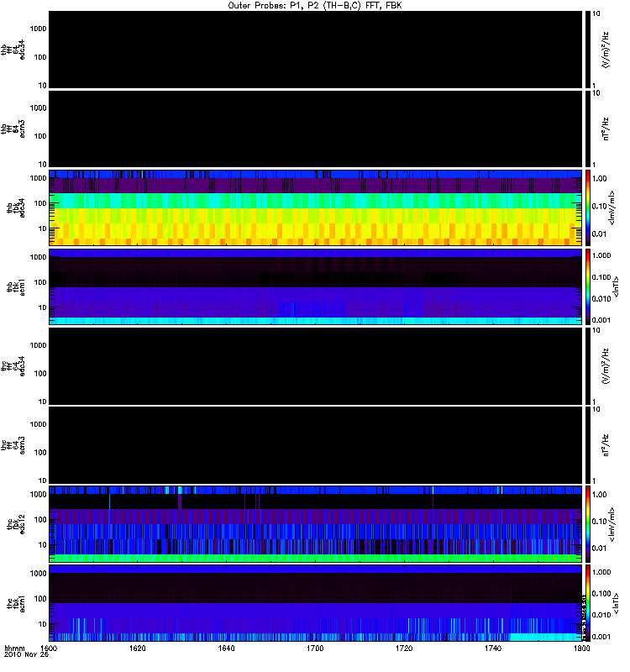Image resolution: width=630 pixels, height=672 pixels.
Task: Click the '<|mV/m|>' unit label of thb fbk edc34
Action: (x=612, y=207)
